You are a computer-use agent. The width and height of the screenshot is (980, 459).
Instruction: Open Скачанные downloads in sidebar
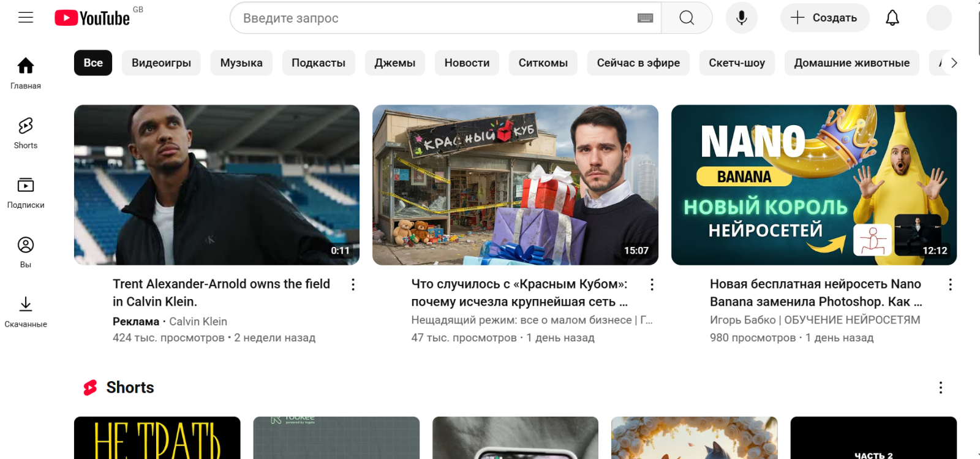tap(26, 312)
